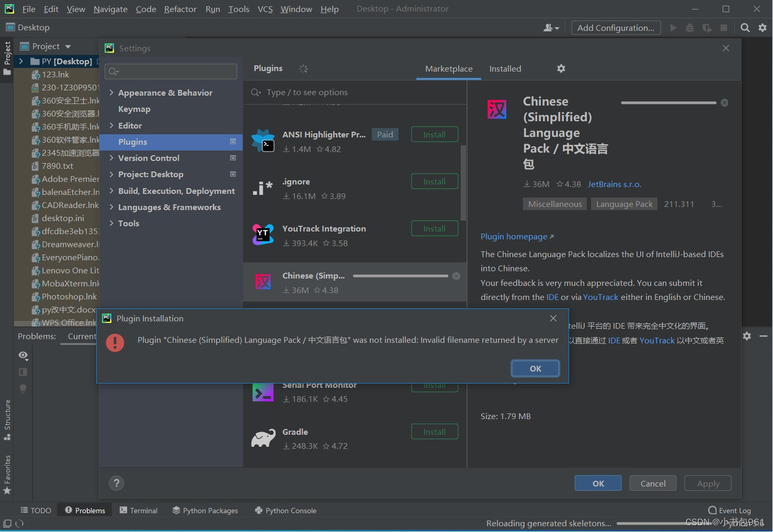
Task: Click the lightbulb icon in Problems panel
Action: point(23,389)
